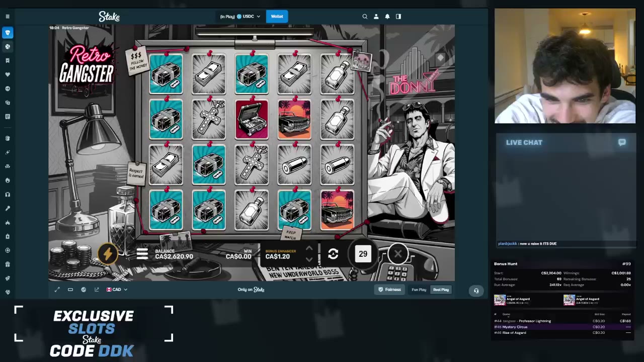Click the Fairness button
Screen dimensions: 644x362
click(389, 290)
